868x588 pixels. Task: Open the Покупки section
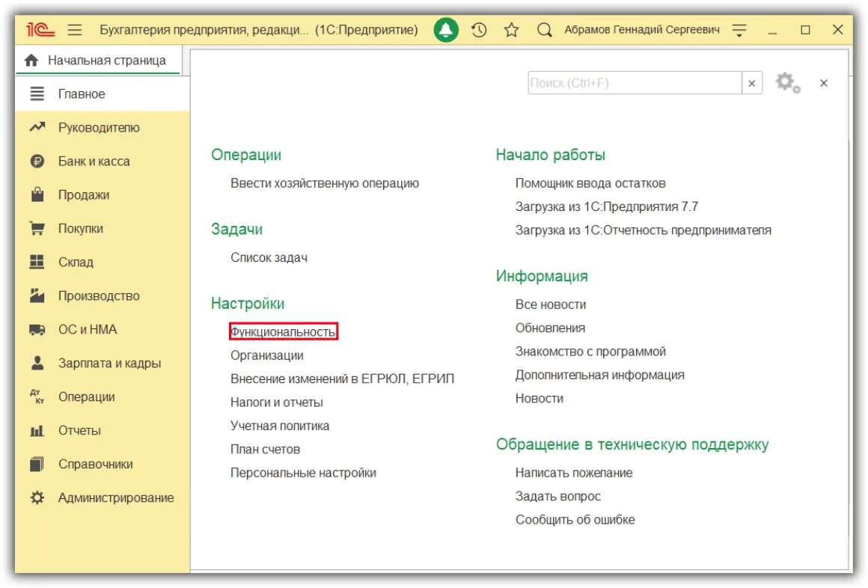[x=103, y=229]
